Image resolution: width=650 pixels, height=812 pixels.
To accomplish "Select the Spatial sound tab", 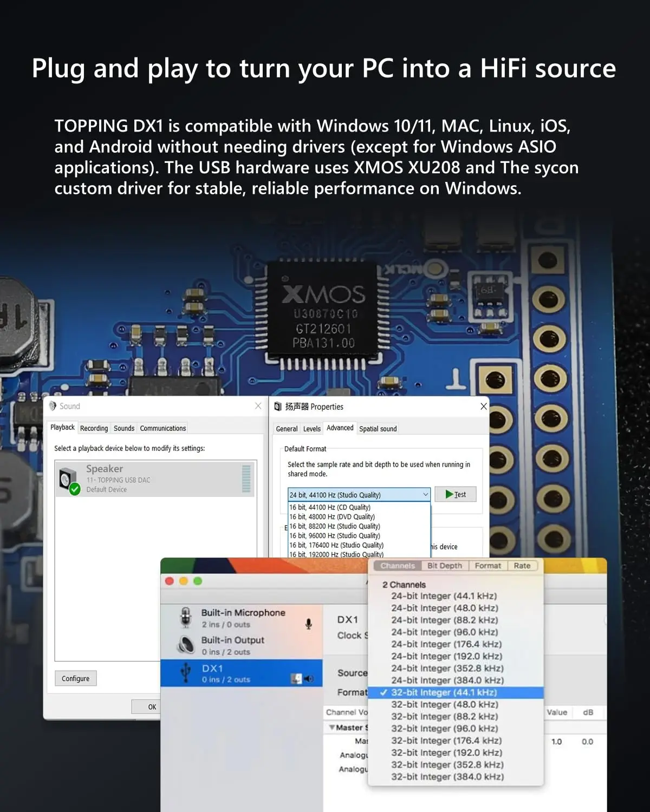I will pos(378,428).
